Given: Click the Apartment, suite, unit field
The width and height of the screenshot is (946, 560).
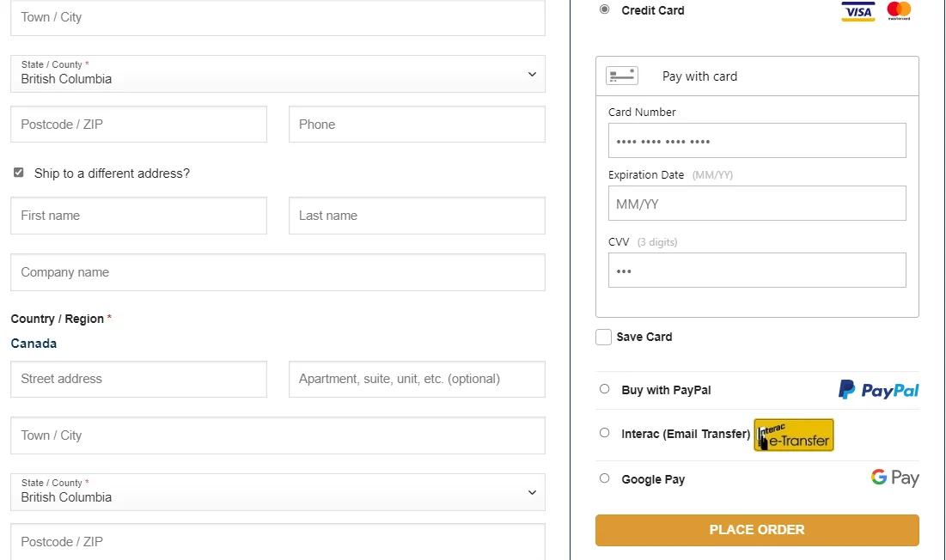Looking at the screenshot, I should pos(417,379).
